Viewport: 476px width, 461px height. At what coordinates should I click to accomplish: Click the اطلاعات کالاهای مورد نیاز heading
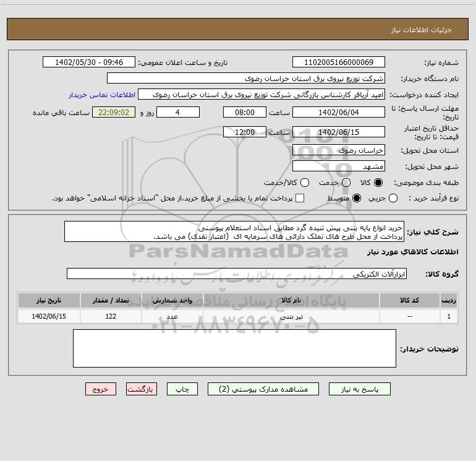pos(413,252)
